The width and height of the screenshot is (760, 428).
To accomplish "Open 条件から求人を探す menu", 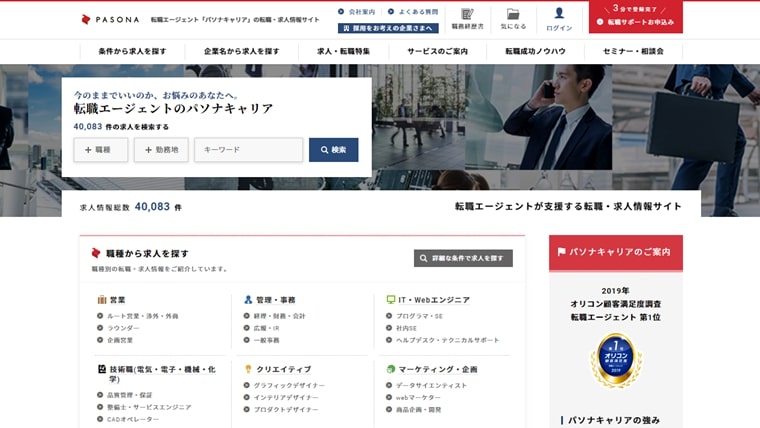I will point(132,51).
